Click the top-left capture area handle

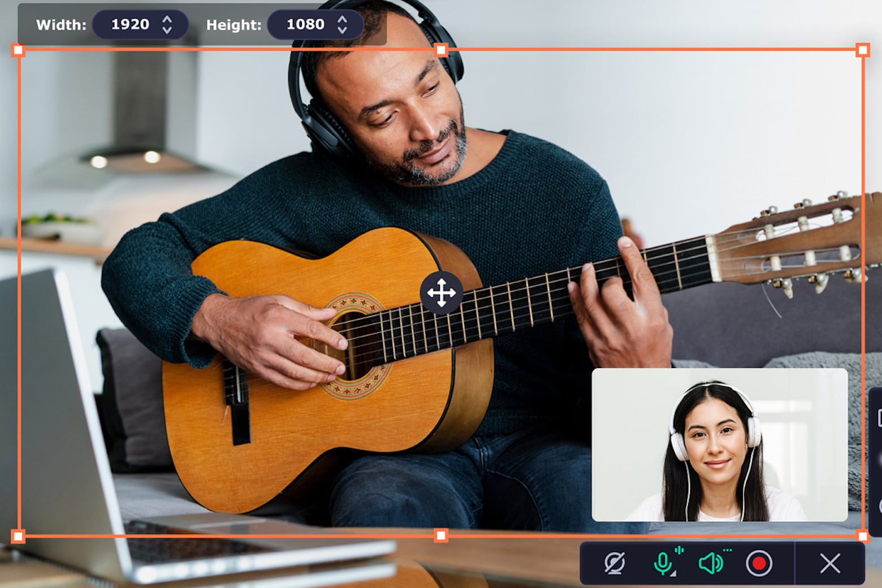pos(19,51)
